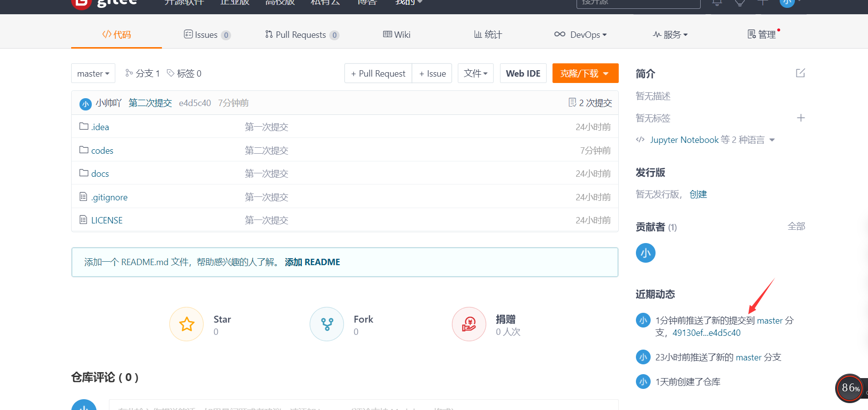
Task: Click the Issues tab icon
Action: [x=188, y=34]
